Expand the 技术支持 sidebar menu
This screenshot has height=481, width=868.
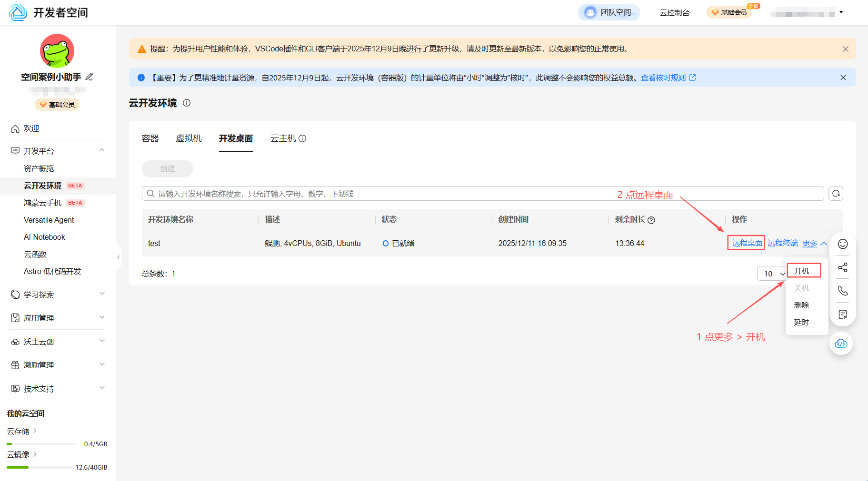(x=101, y=388)
